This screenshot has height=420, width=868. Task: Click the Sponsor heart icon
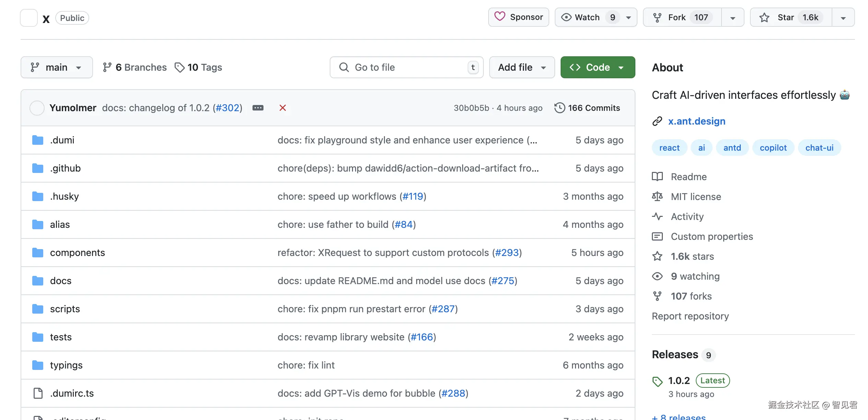500,17
